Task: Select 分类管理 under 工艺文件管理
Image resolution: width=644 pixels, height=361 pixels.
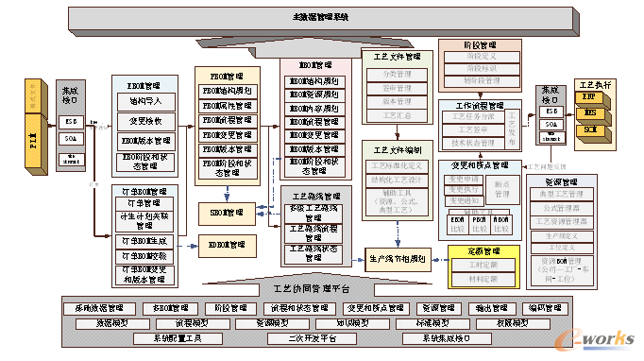Action: click(x=397, y=75)
